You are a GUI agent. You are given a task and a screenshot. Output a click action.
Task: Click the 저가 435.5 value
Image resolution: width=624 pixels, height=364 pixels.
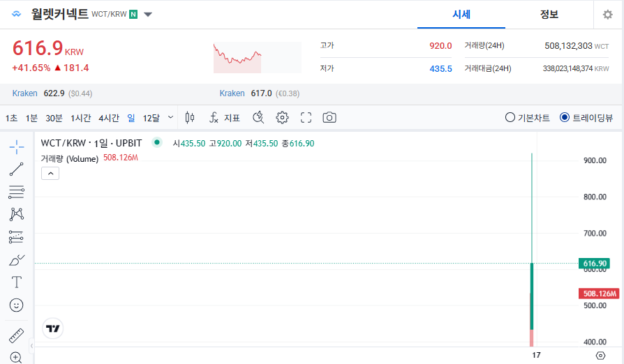[440, 69]
